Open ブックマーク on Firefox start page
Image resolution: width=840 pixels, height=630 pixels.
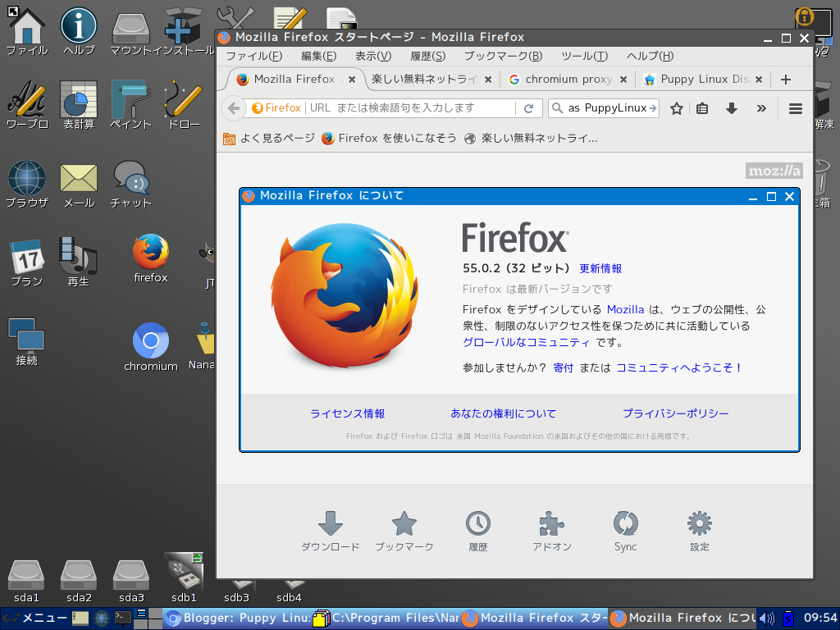tap(404, 532)
